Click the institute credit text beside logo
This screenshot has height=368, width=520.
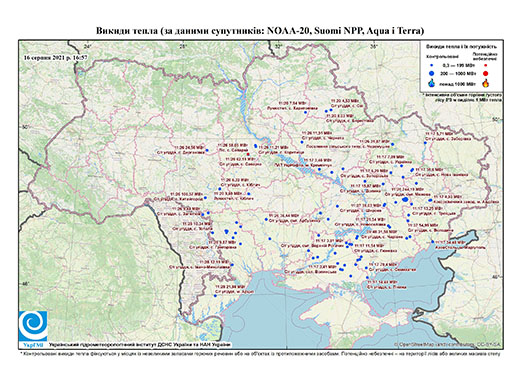[140, 345]
